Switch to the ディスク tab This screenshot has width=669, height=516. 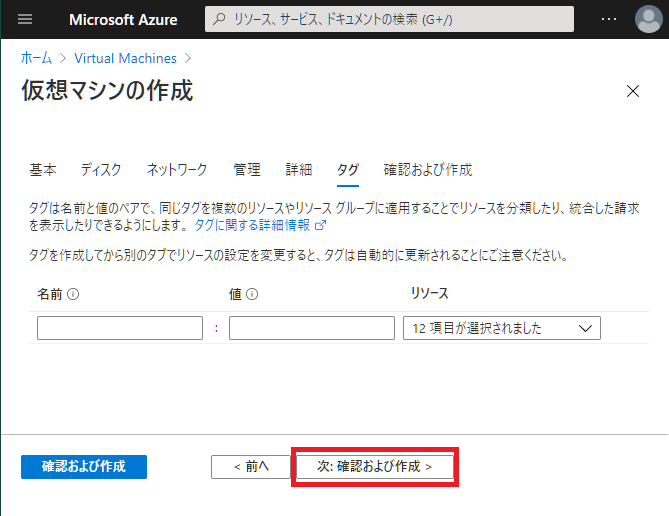tap(101, 170)
